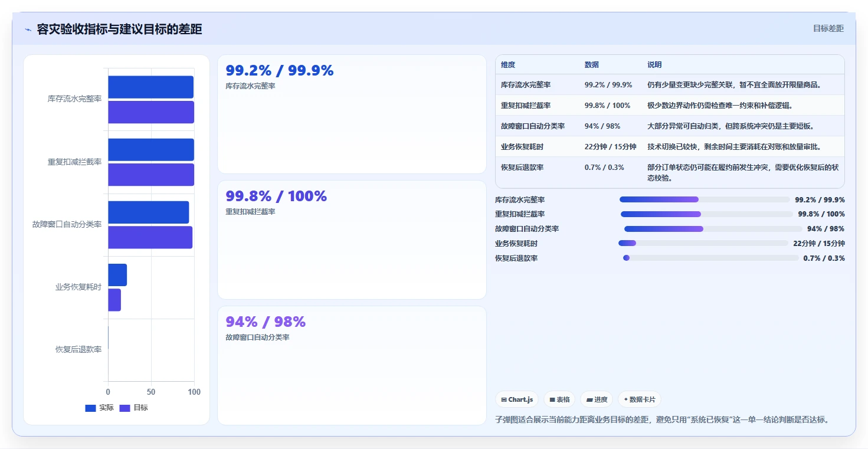Click the 目标 bar for 重复扣减拦截率
This screenshot has width=868, height=449.
click(151, 175)
